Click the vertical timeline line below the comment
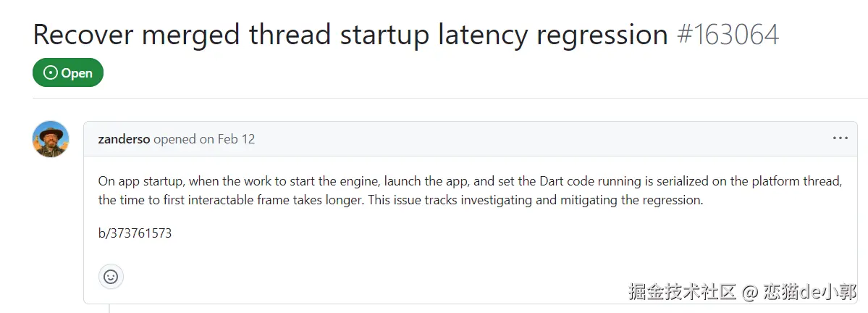 [x=109, y=308]
